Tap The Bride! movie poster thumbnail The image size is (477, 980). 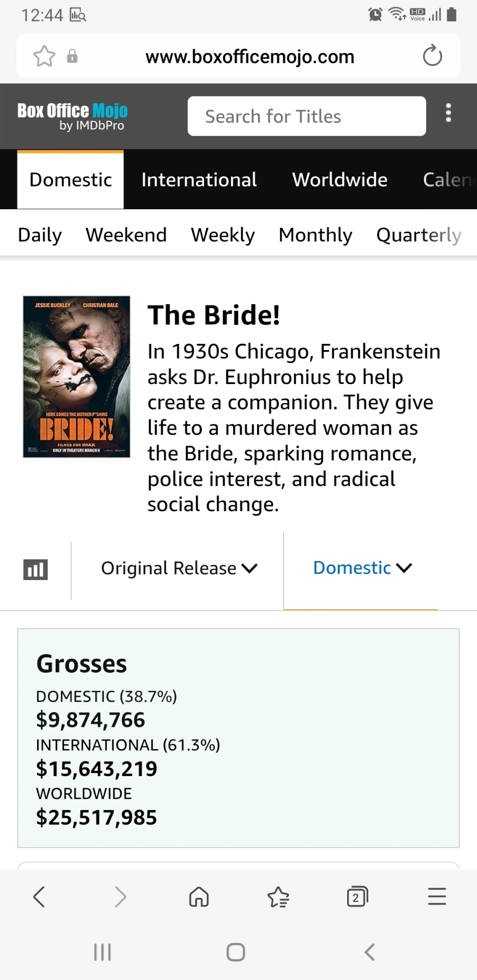click(x=77, y=377)
